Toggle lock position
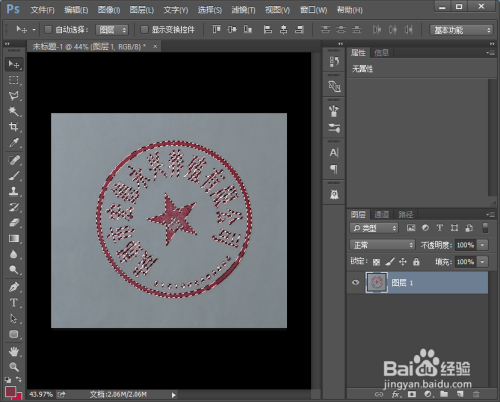Viewport: 500px width, 402px height. pyautogui.click(x=403, y=262)
